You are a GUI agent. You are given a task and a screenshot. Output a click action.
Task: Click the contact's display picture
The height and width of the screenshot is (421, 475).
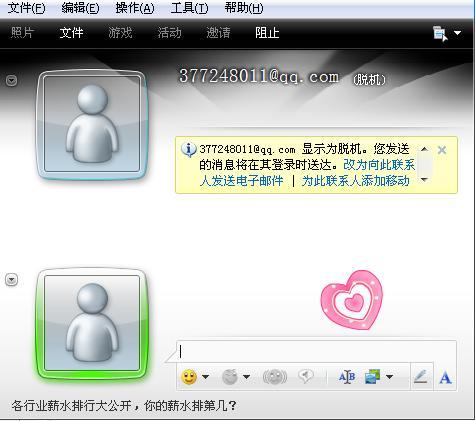[x=92, y=125]
